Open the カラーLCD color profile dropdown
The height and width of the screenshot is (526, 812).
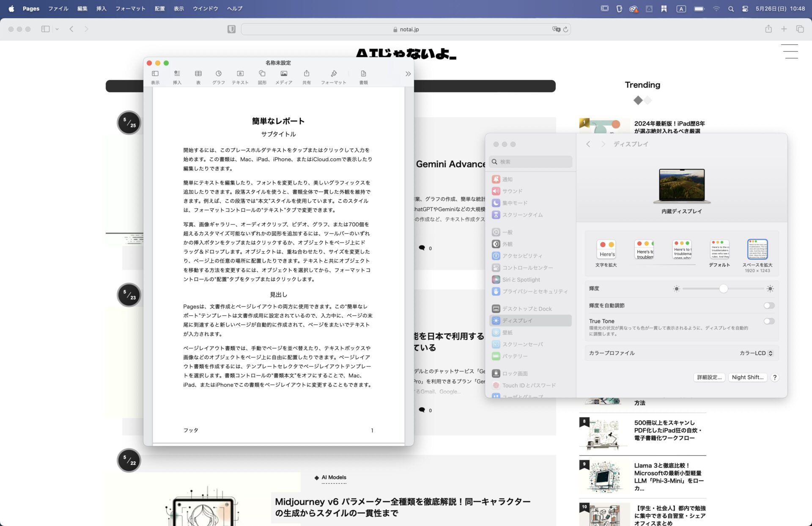(756, 353)
